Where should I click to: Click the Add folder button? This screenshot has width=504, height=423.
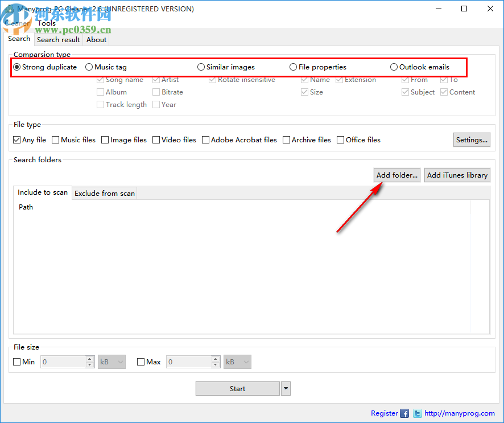(396, 175)
